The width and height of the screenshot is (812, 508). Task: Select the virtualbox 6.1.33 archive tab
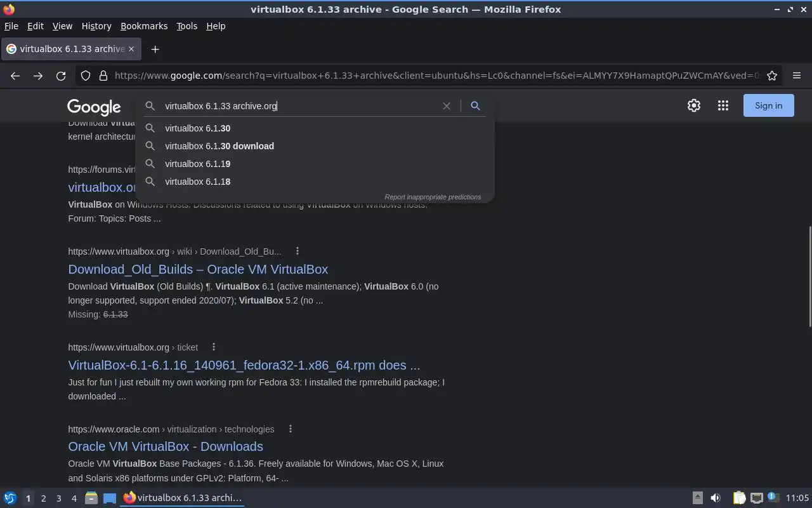(x=70, y=49)
